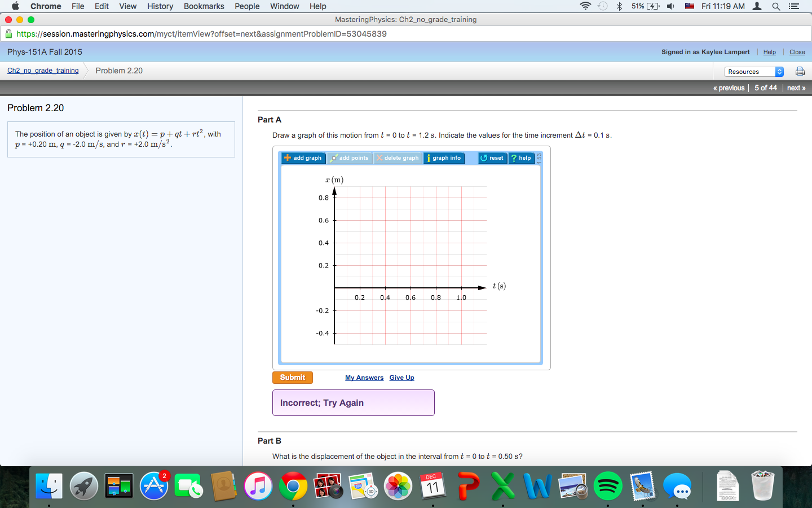Open the My Answers link
This screenshot has width=812, height=508.
[364, 378]
